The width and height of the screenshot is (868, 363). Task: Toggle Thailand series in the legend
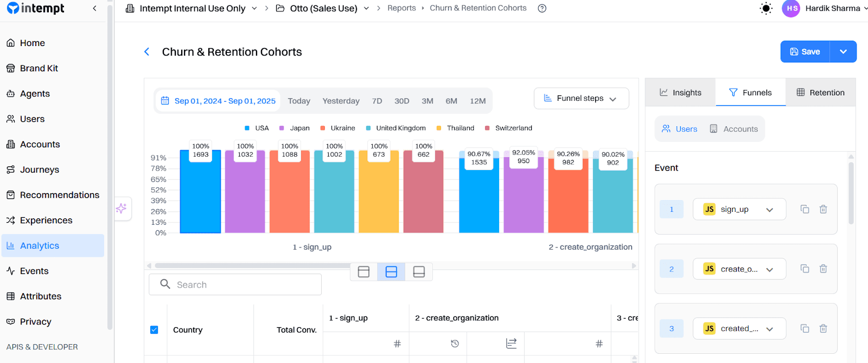click(x=455, y=128)
